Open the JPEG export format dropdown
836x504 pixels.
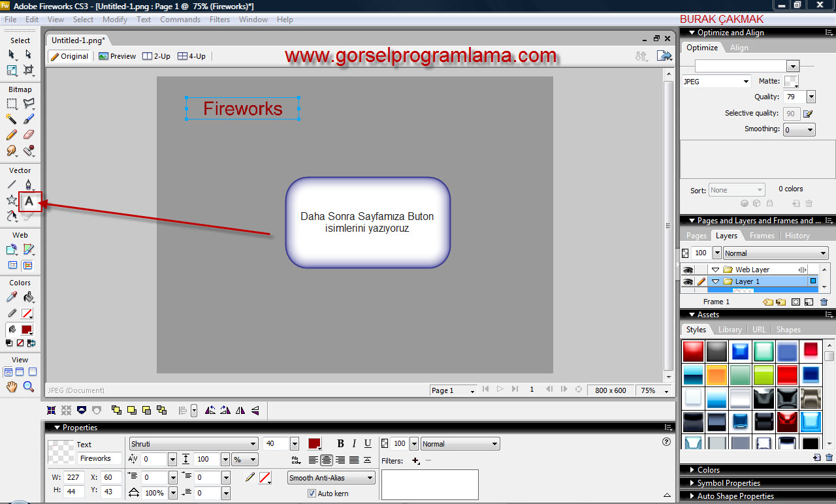pyautogui.click(x=716, y=82)
